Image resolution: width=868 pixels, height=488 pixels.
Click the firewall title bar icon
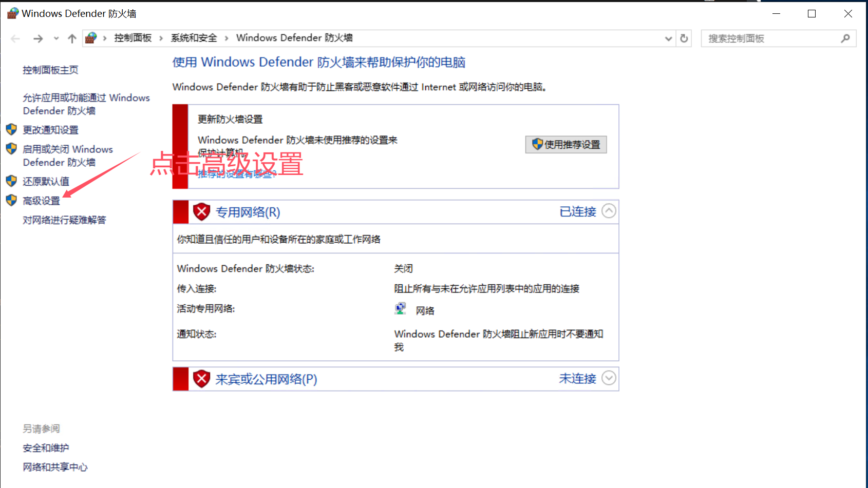[13, 13]
